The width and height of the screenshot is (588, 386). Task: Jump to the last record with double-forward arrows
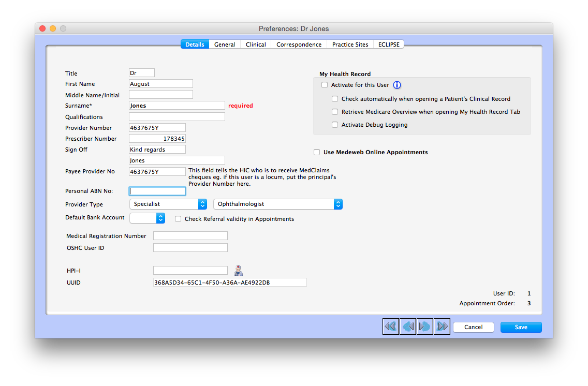click(442, 326)
